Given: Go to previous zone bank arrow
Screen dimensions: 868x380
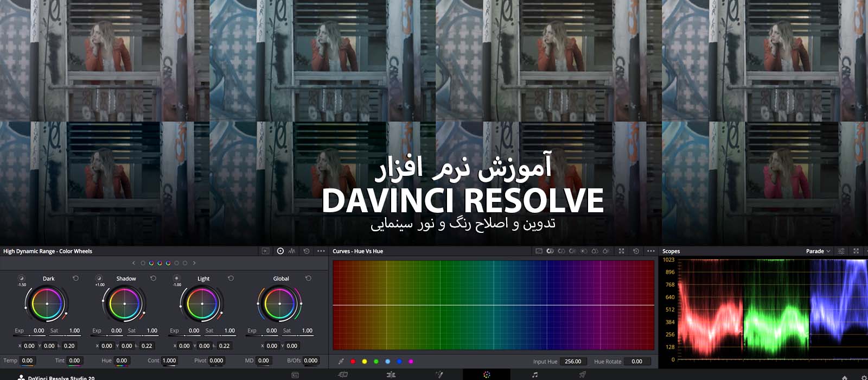Looking at the screenshot, I should (133, 263).
